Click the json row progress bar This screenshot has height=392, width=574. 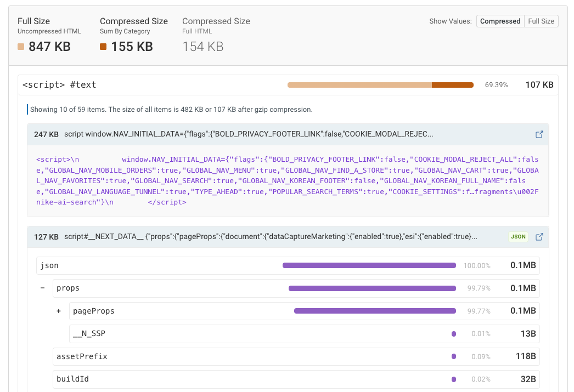pyautogui.click(x=369, y=265)
